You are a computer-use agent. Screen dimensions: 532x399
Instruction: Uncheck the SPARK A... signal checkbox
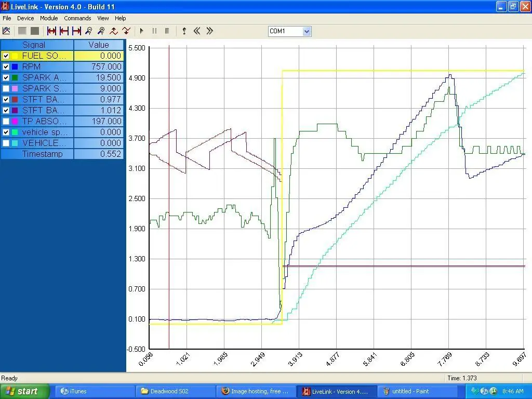tap(6, 78)
